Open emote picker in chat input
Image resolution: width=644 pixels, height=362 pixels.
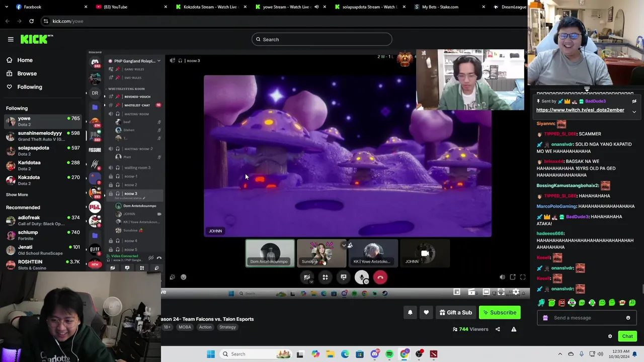pos(628,318)
